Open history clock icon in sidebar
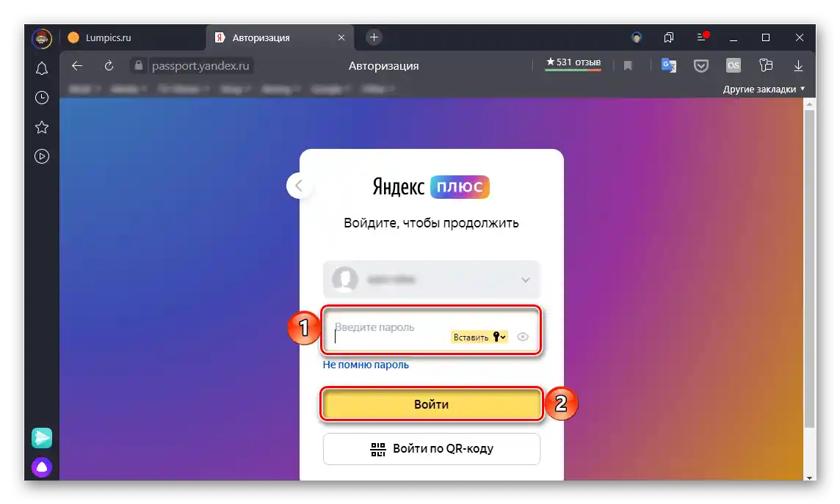 (42, 98)
